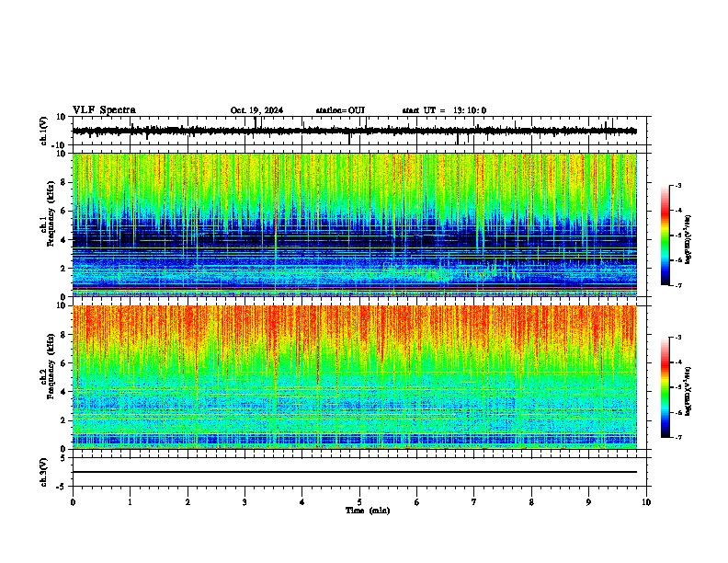Click the "start UT = 13:10:0" header text

pos(444,110)
